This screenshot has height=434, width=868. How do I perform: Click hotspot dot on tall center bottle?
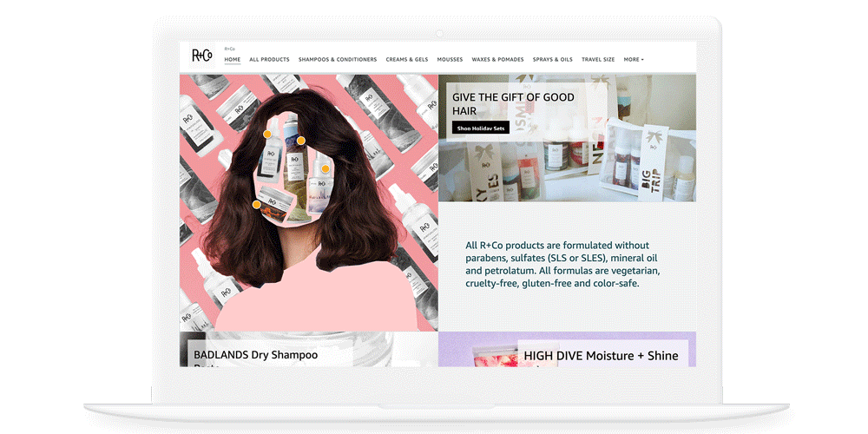click(300, 141)
